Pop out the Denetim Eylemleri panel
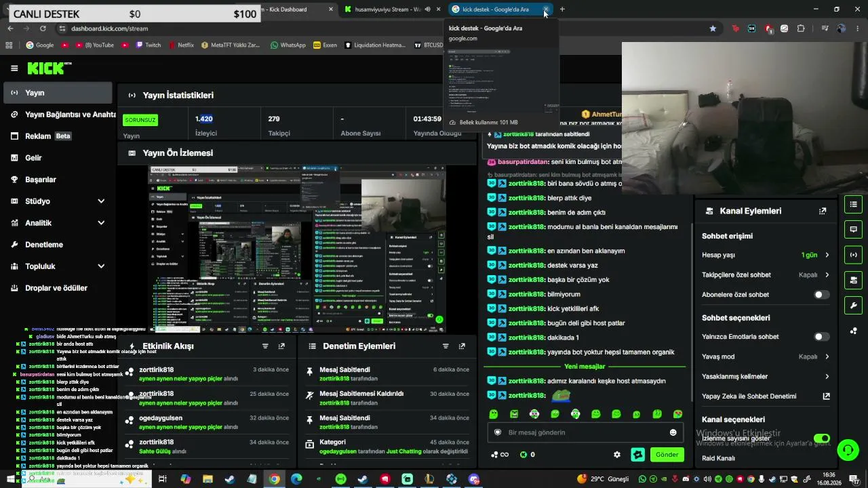868x488 pixels. [462, 346]
